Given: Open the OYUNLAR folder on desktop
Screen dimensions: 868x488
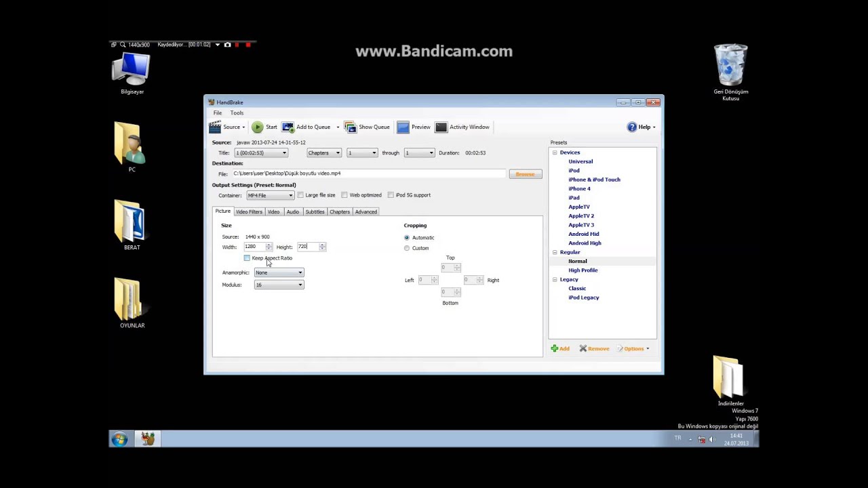Looking at the screenshot, I should click(132, 303).
